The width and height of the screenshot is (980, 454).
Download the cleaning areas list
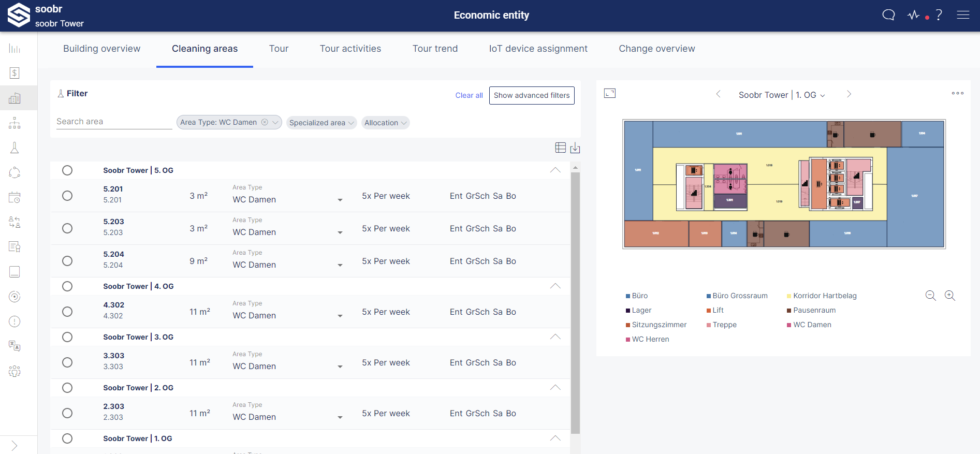click(x=575, y=148)
